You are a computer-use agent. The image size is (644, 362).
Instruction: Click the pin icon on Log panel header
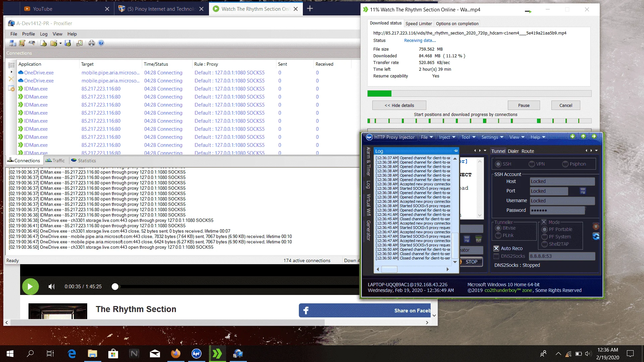click(x=456, y=151)
